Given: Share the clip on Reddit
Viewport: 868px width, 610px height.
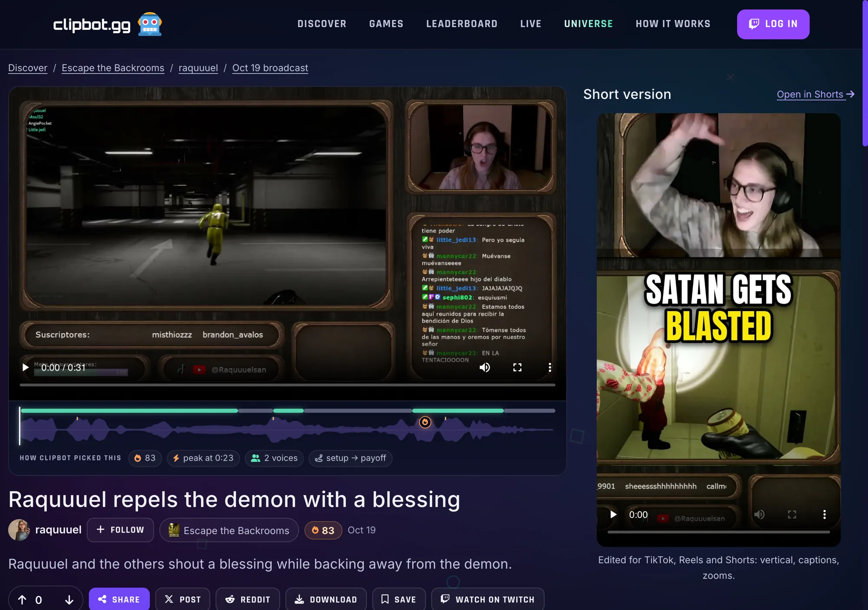Looking at the screenshot, I should point(248,599).
